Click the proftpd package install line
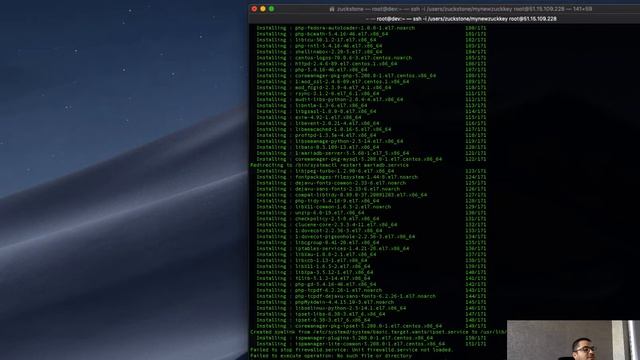The height and width of the screenshot is (360, 640). pos(371,136)
